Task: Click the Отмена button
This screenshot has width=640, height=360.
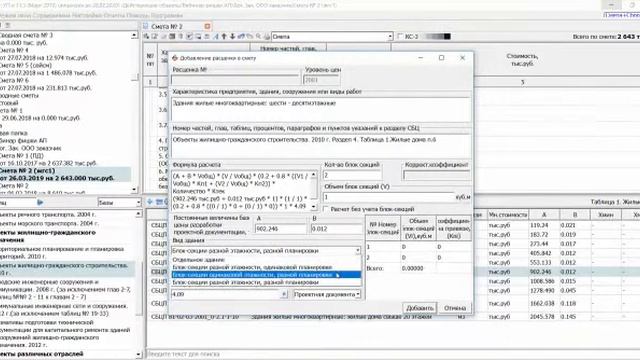Action: 455,308
